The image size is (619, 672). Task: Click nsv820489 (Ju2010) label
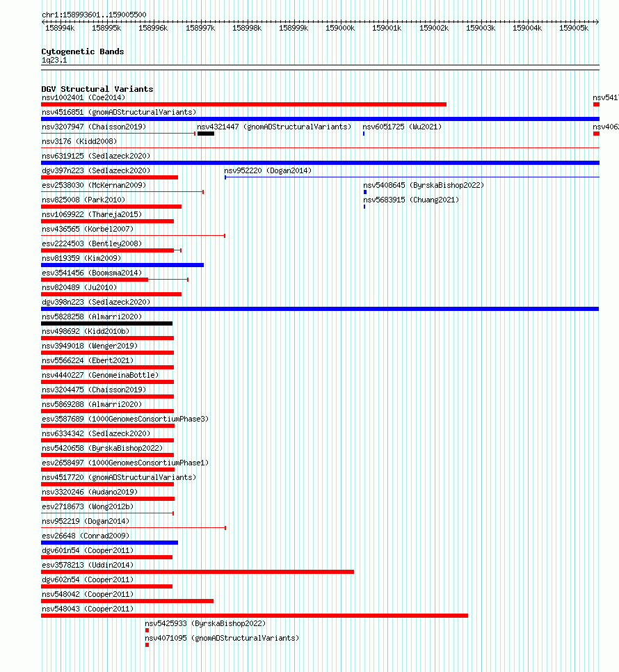coord(79,287)
